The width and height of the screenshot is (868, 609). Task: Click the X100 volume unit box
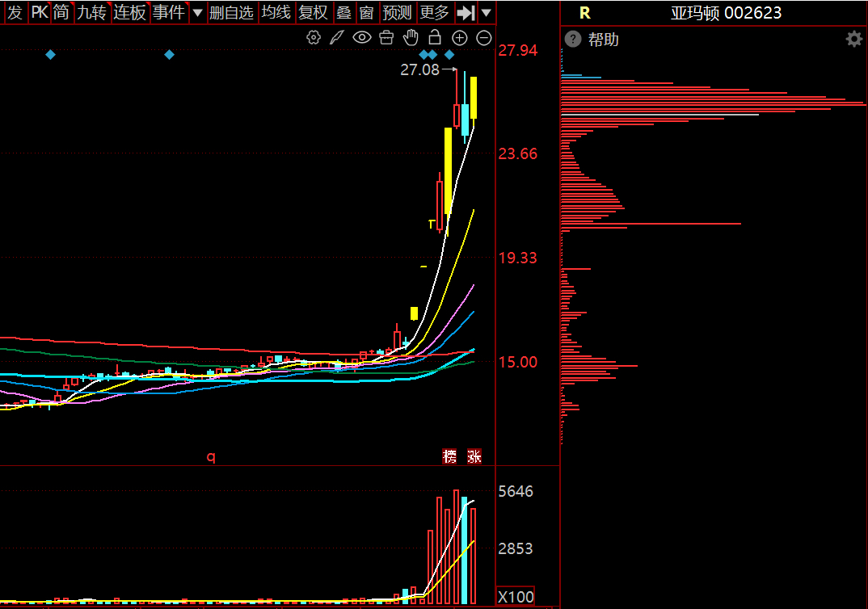coord(516,596)
